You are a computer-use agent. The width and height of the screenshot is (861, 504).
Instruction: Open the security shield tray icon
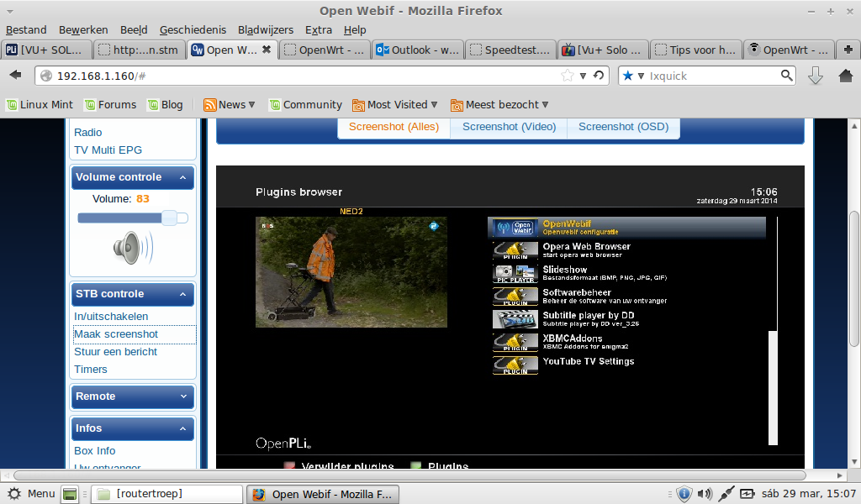[684, 494]
